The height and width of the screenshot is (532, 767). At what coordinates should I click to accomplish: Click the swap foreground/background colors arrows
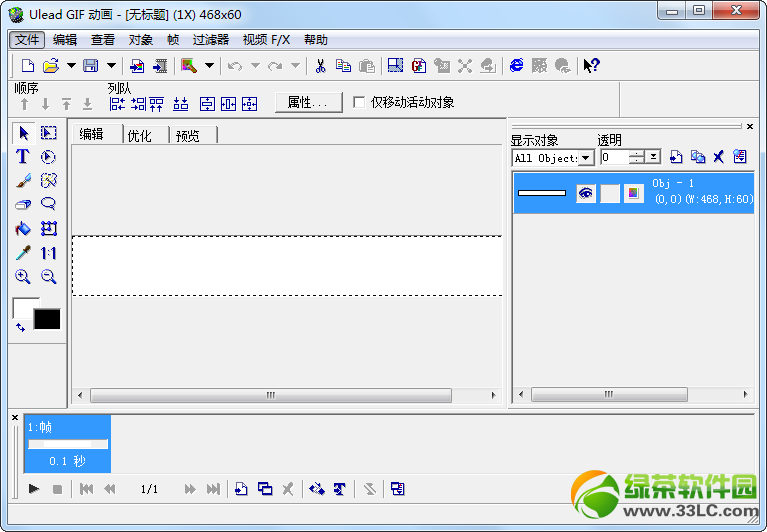click(20, 327)
